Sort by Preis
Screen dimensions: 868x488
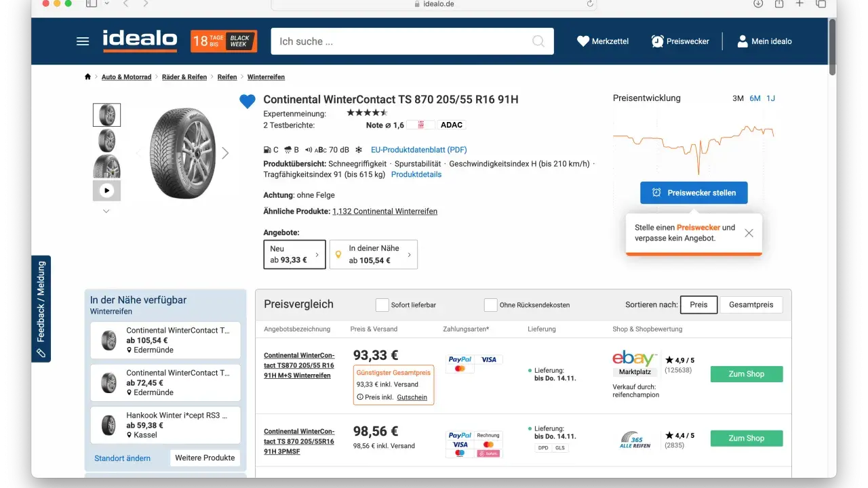pyautogui.click(x=698, y=305)
